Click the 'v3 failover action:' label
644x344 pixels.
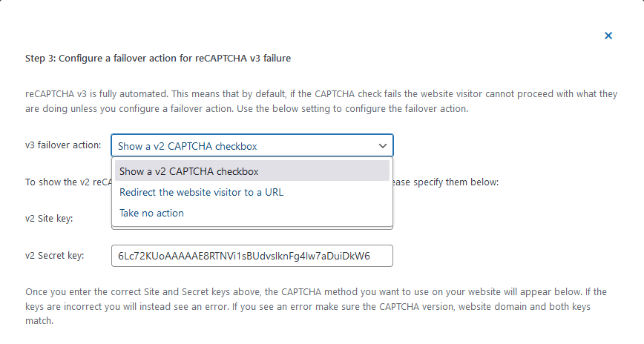point(63,145)
